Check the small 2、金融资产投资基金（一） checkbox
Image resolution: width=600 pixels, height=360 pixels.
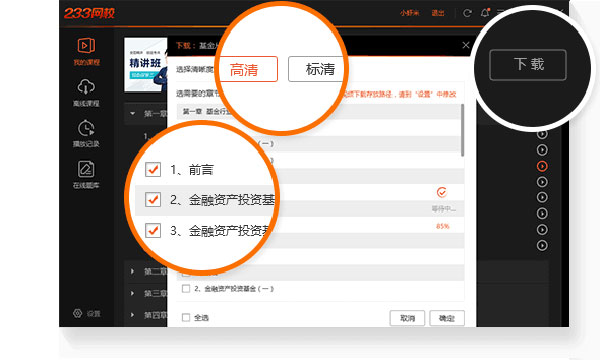pyautogui.click(x=186, y=288)
